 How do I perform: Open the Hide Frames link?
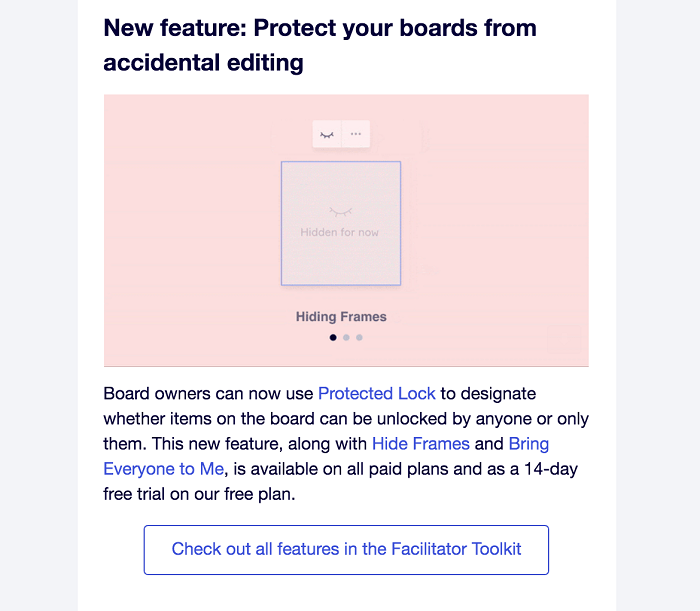tap(421, 444)
